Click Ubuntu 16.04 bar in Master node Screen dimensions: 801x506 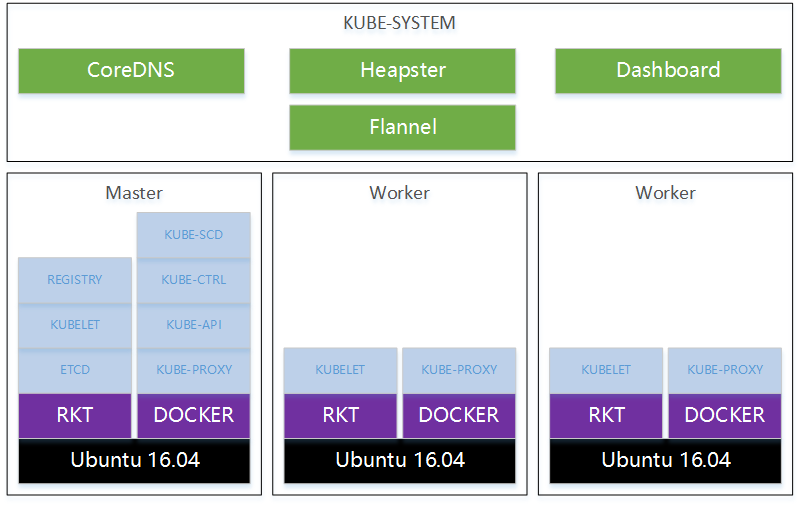134,461
